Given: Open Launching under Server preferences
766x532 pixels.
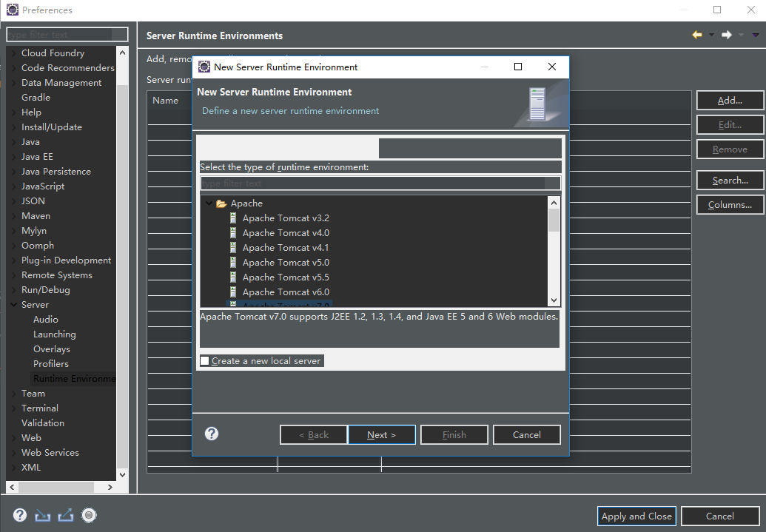Looking at the screenshot, I should pyautogui.click(x=54, y=334).
